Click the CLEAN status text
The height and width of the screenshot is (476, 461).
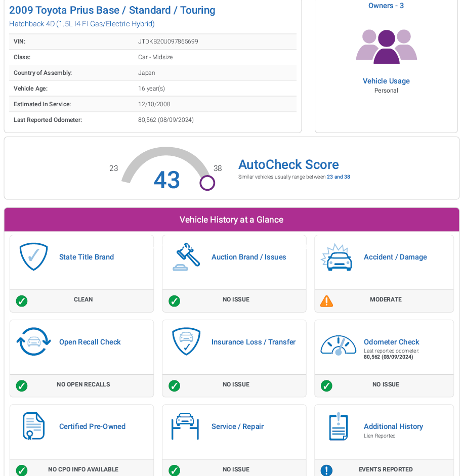83,299
